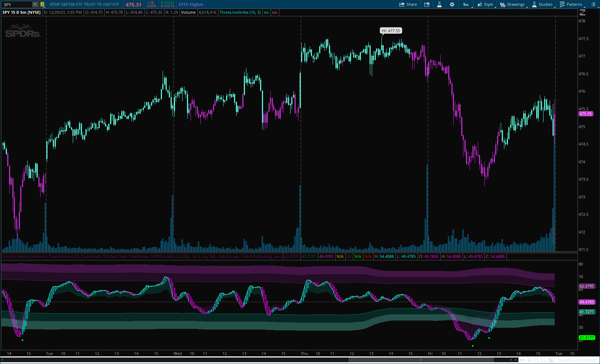The image size is (600, 364).
Task: Click the chart scale icon above the price axis
Action: pyautogui.click(x=582, y=12)
